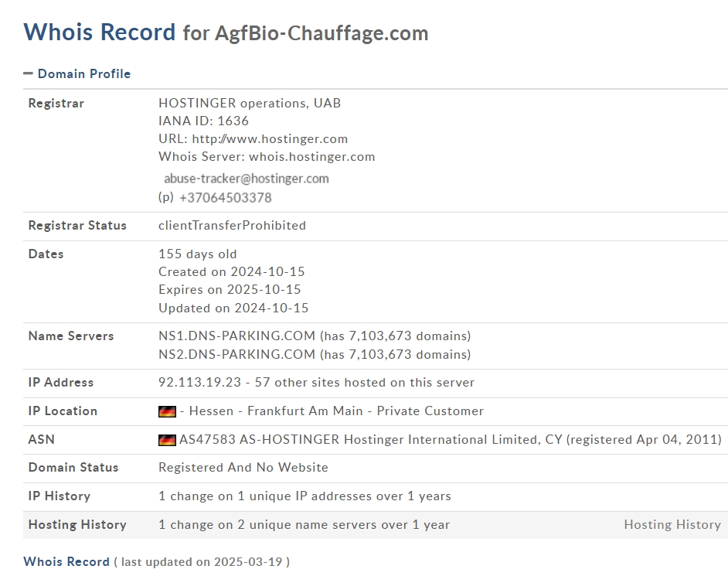Click the registrar phone number +37064503378
The image size is (728, 576).
(226, 198)
